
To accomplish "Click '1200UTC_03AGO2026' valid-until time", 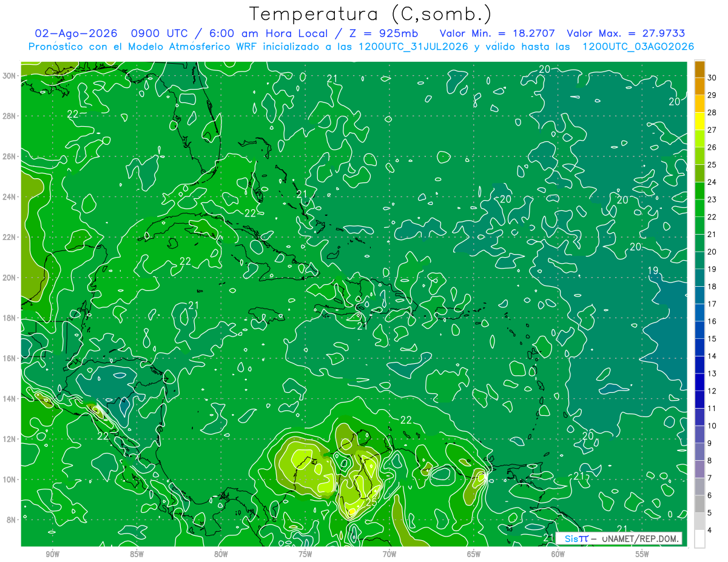I will pyautogui.click(x=638, y=47).
